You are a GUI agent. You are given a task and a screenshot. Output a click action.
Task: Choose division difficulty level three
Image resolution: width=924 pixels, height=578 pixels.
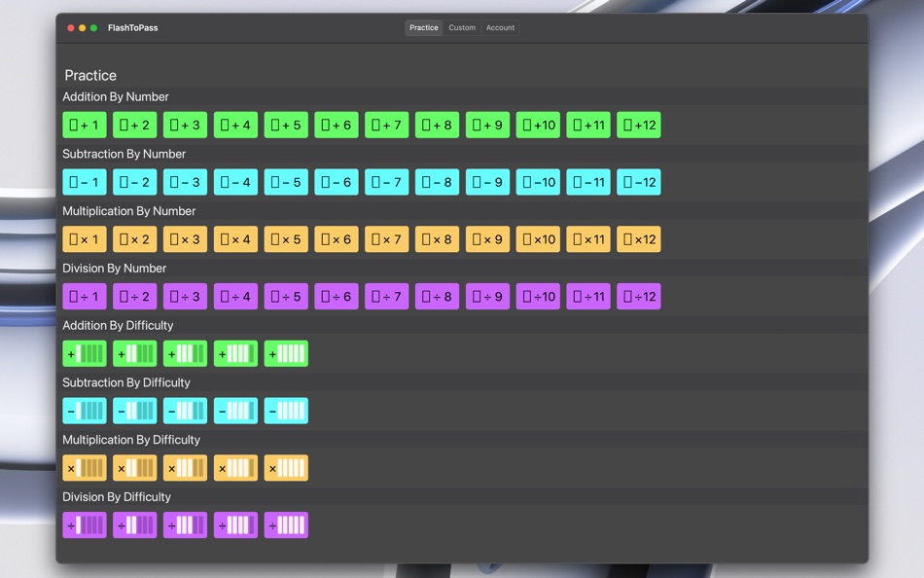click(x=185, y=525)
